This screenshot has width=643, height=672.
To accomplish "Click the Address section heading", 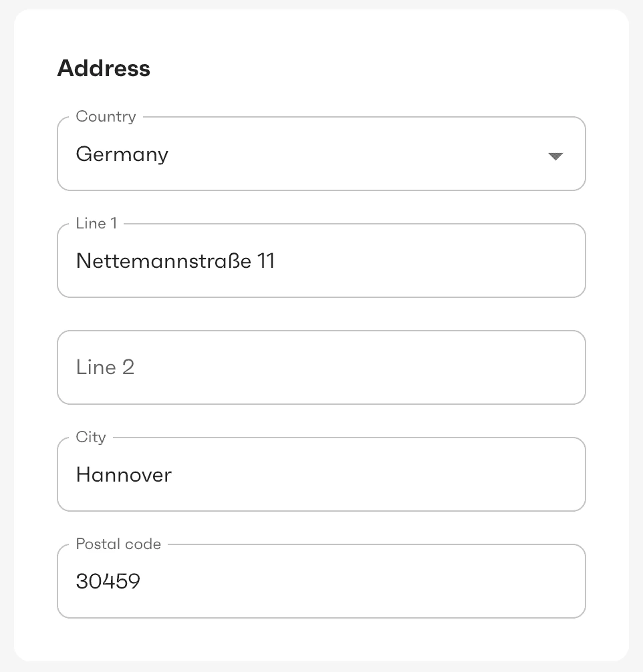I will (x=104, y=68).
